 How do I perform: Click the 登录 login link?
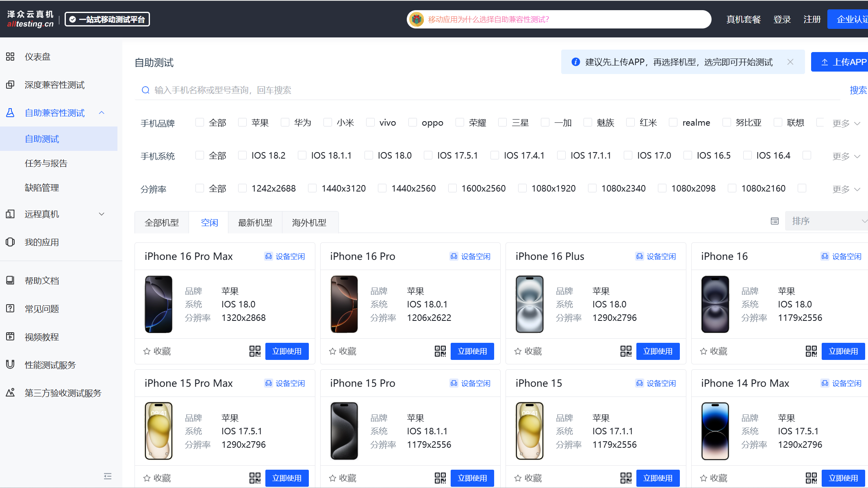coord(782,20)
